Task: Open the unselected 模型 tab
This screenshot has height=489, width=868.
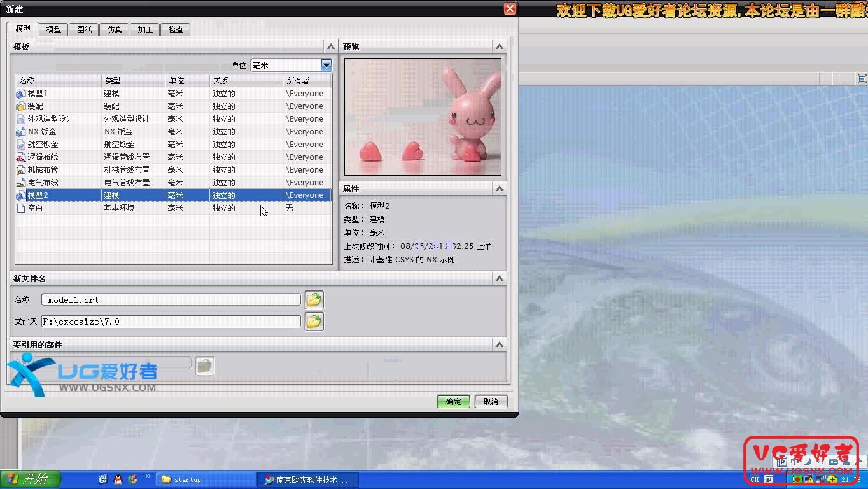Action: click(54, 30)
